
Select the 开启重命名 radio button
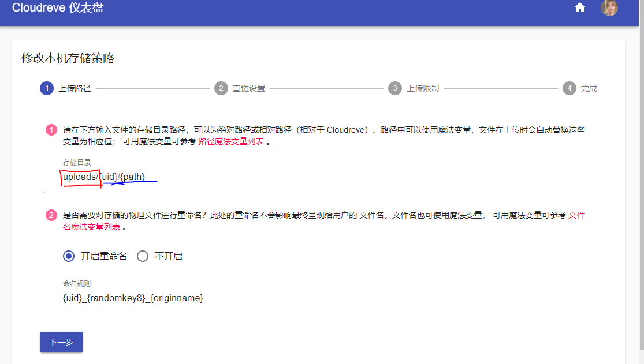[69, 257]
